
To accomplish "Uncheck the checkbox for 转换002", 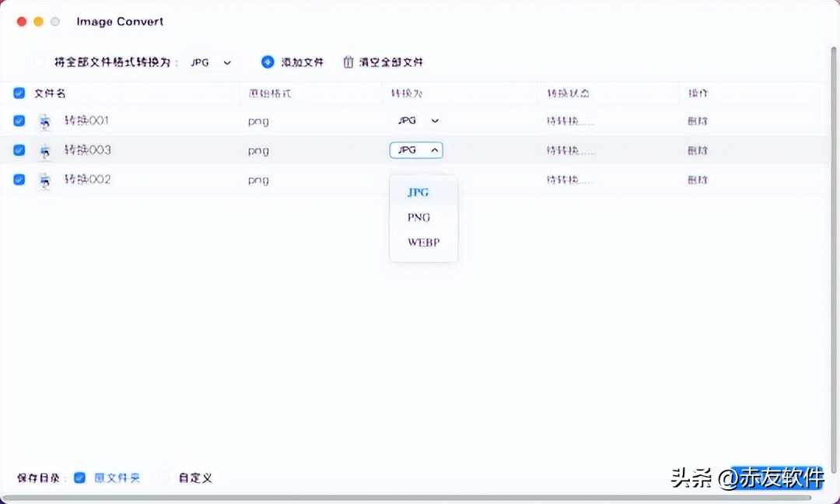I will click(x=19, y=180).
